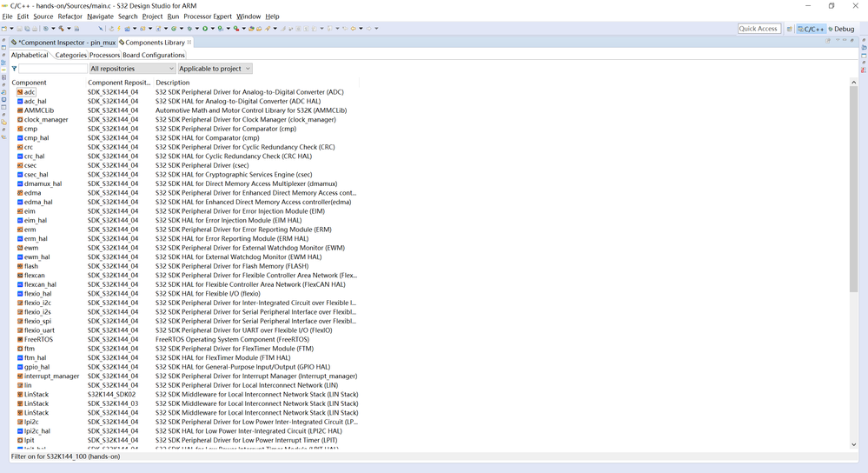The height and width of the screenshot is (473, 868).
Task: Open the Processor Expert menu
Action: click(x=208, y=17)
